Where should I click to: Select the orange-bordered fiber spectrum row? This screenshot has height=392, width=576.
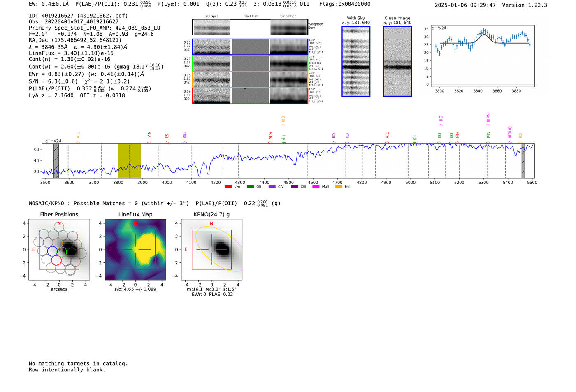point(250,79)
